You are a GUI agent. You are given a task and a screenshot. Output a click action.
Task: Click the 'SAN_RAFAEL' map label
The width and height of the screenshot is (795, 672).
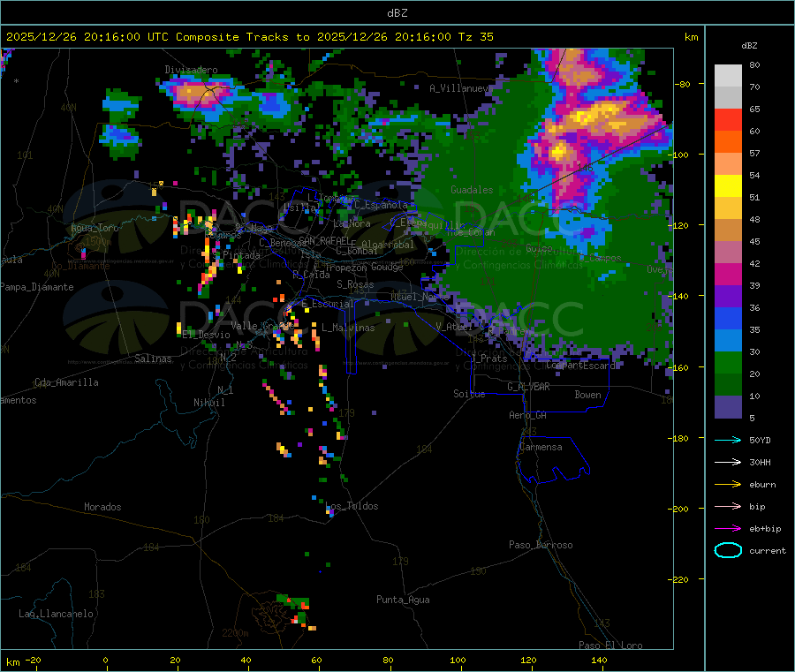(x=324, y=240)
